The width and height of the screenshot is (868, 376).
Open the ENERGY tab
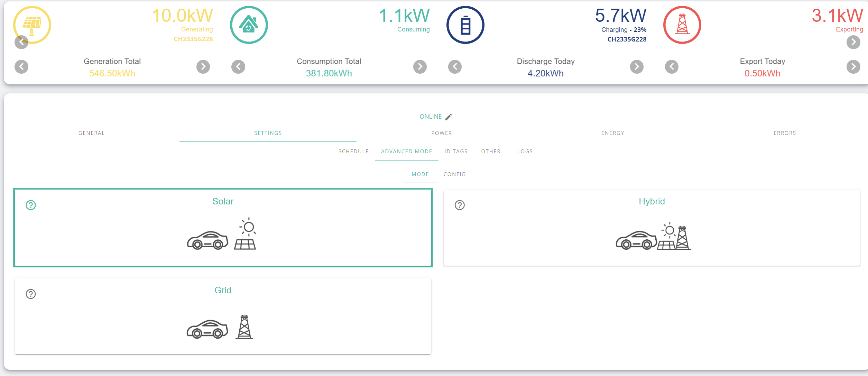click(x=613, y=133)
